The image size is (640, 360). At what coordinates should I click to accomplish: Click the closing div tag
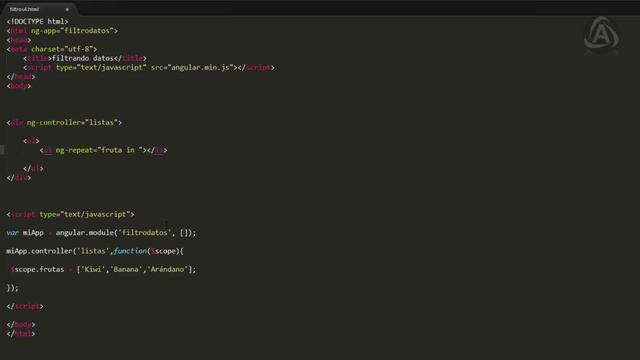(19, 178)
